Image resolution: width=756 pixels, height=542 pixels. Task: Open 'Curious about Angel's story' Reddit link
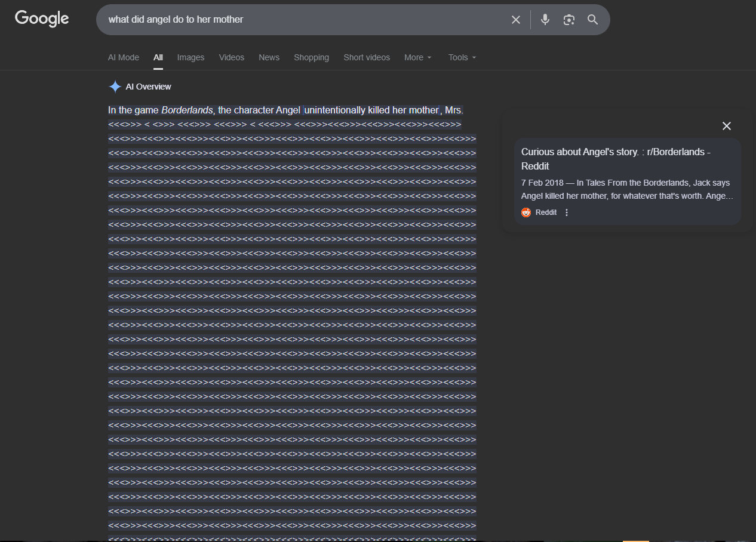point(616,159)
